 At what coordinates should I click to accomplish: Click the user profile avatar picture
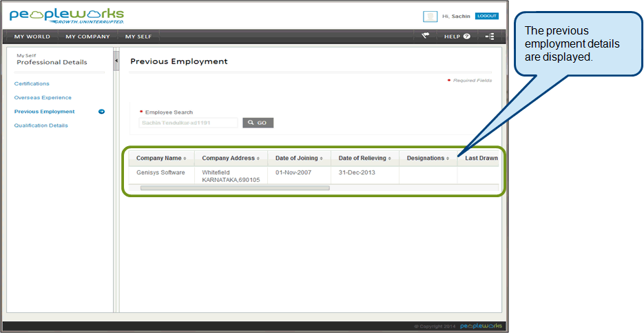(x=430, y=17)
